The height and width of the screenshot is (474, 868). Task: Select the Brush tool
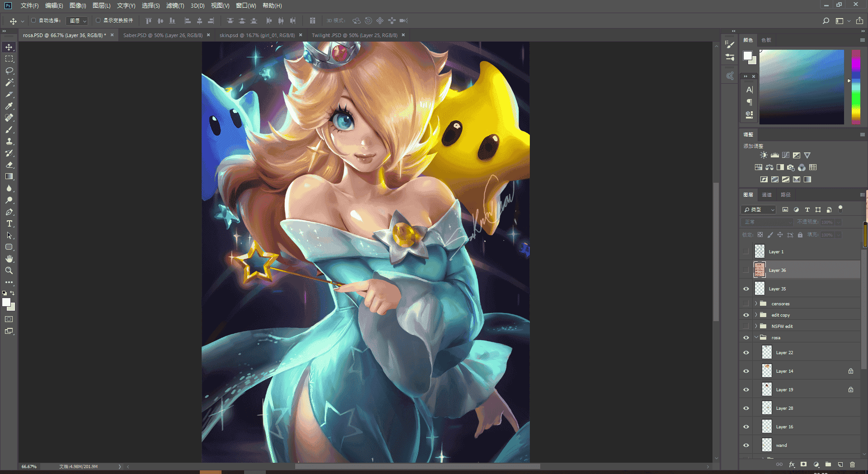(x=9, y=130)
